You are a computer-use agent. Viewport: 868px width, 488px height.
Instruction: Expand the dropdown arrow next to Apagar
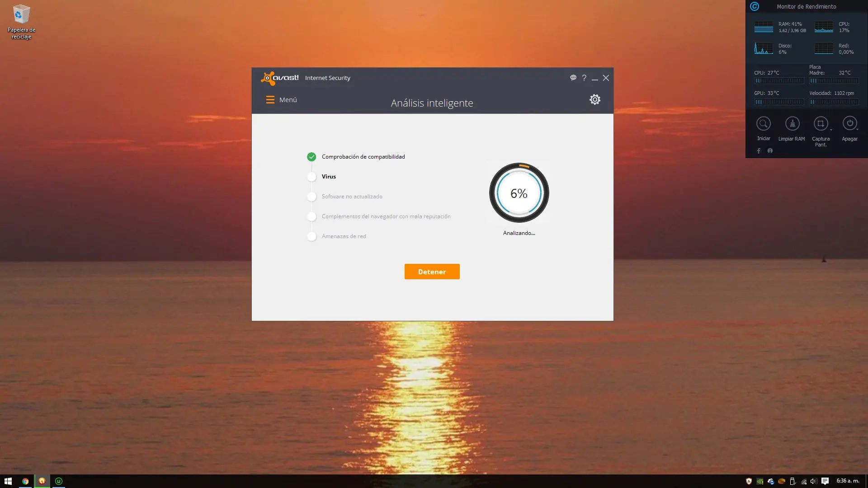[x=857, y=130]
